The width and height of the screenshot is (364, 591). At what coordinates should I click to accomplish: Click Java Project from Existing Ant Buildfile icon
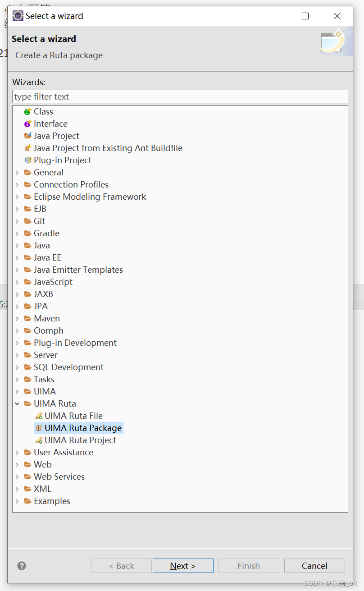(27, 148)
